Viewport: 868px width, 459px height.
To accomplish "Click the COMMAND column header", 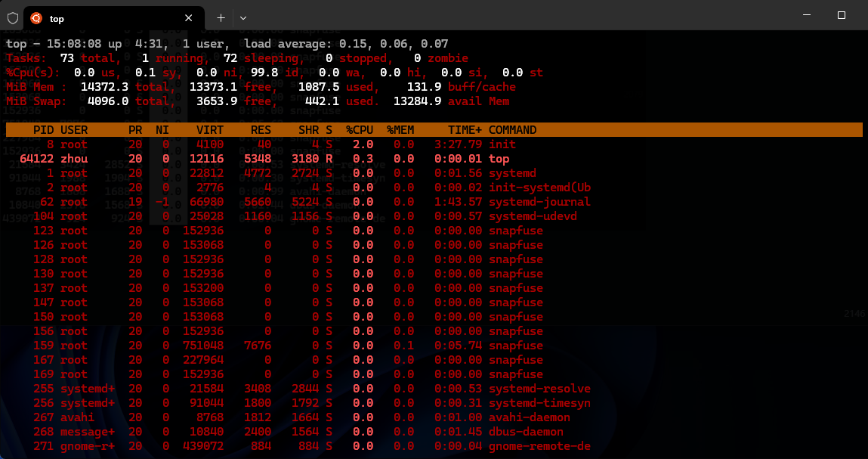I will [x=512, y=130].
